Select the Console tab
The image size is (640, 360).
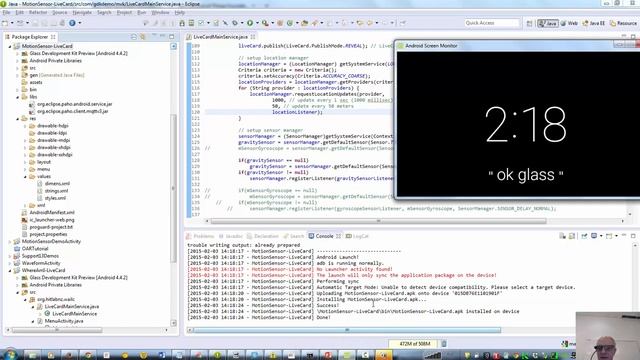(324, 236)
